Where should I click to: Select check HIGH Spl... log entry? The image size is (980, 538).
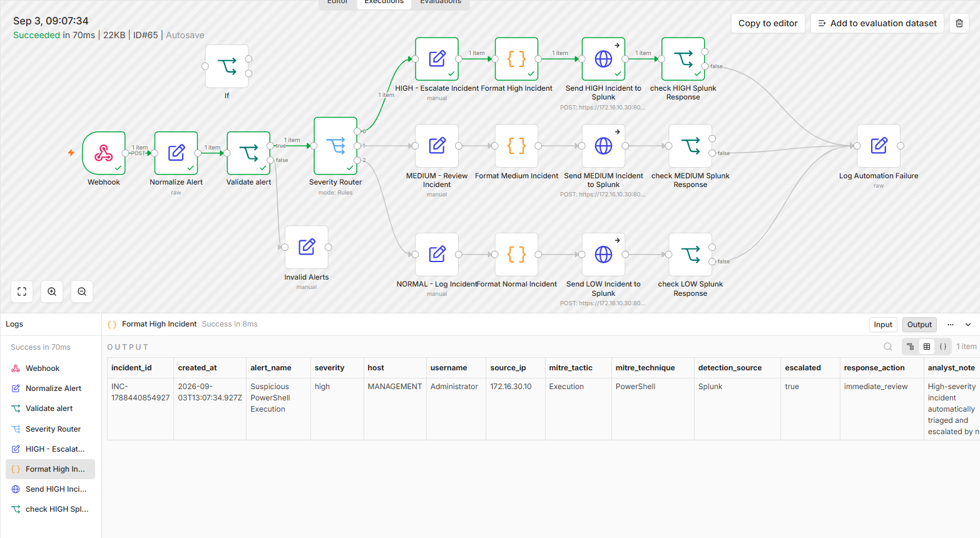[x=50, y=509]
